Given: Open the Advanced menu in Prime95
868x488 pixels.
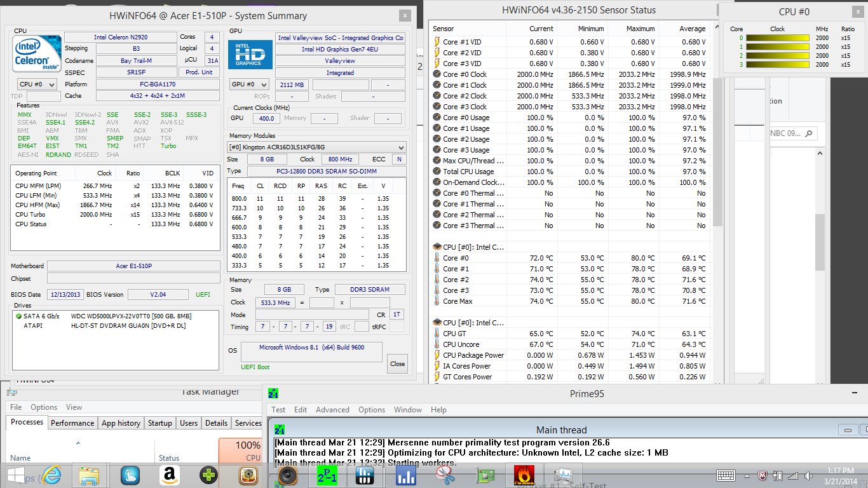Looking at the screenshot, I should pos(332,410).
